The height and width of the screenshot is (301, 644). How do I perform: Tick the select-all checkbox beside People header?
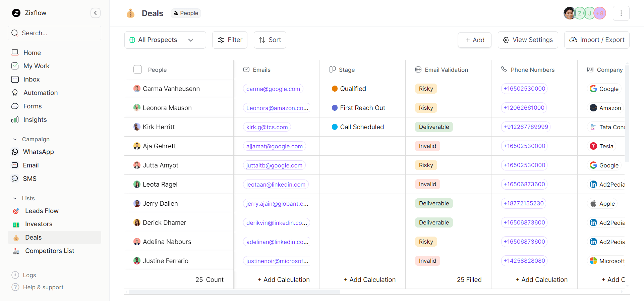point(137,70)
